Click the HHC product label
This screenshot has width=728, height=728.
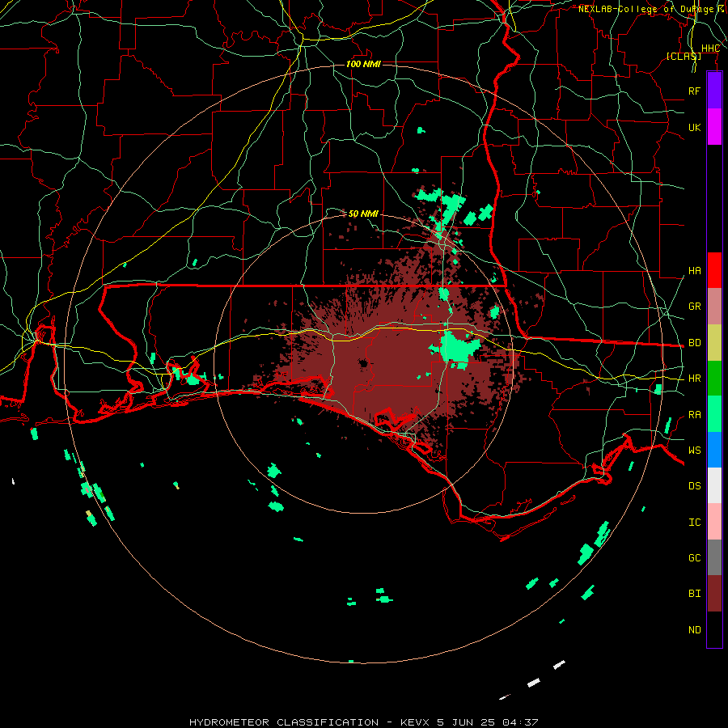pos(710,49)
